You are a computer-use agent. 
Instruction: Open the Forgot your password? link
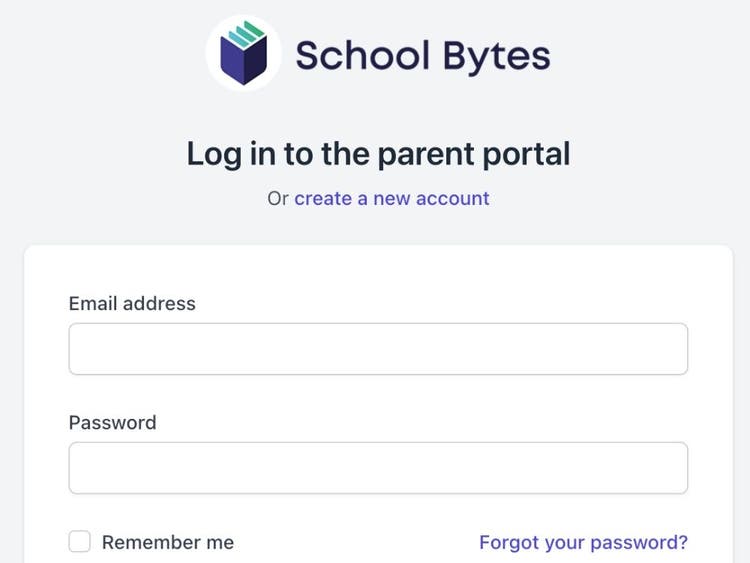pos(583,543)
